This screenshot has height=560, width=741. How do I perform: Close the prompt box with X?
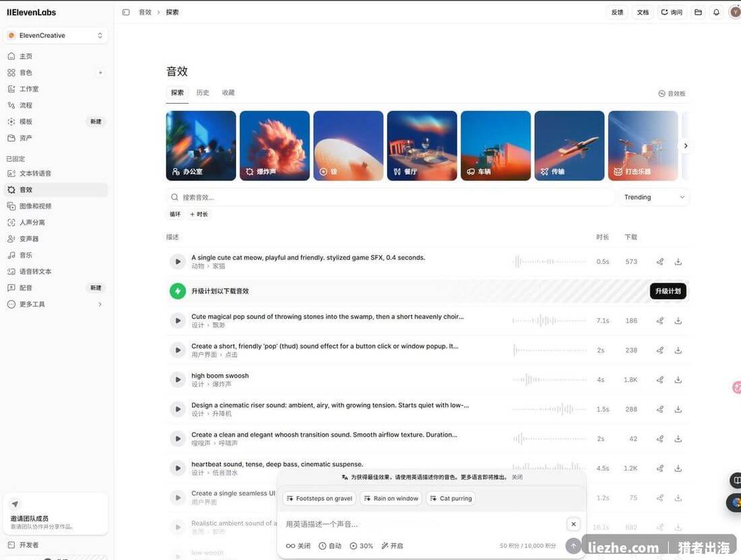[x=573, y=524]
